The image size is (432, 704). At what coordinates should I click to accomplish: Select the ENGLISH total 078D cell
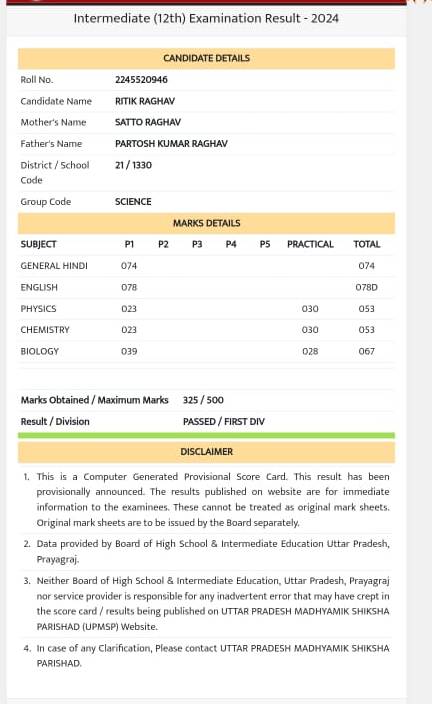366,287
